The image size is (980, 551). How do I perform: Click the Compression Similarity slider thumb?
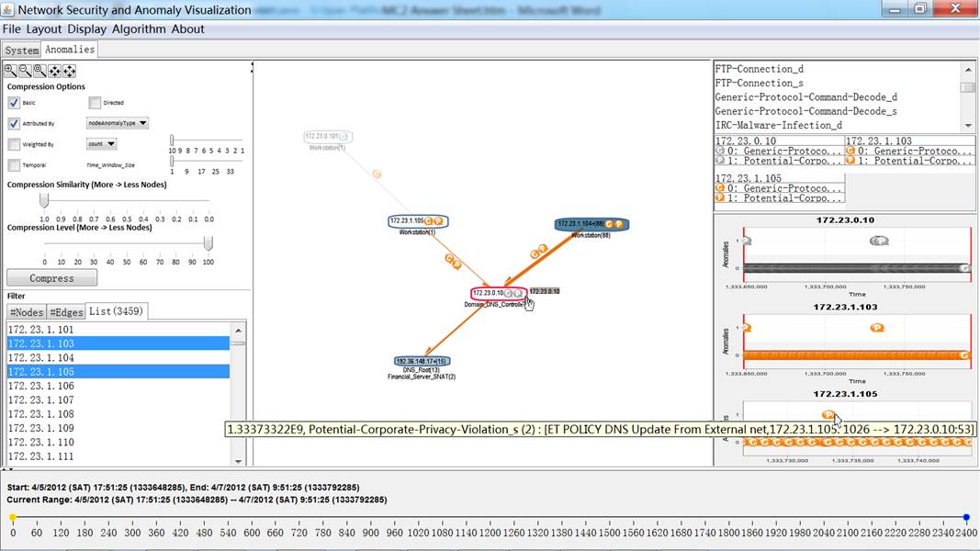44,200
